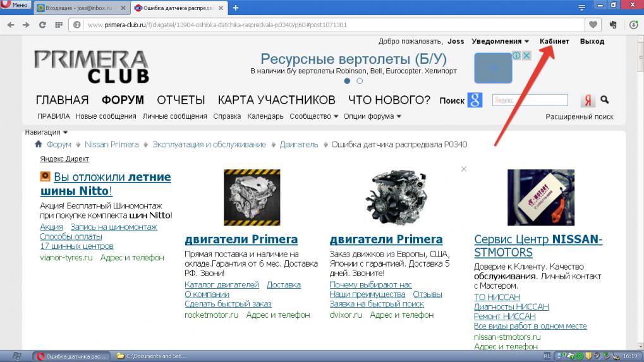Select second ad carousel dot
The image size is (644, 362).
[360, 81]
